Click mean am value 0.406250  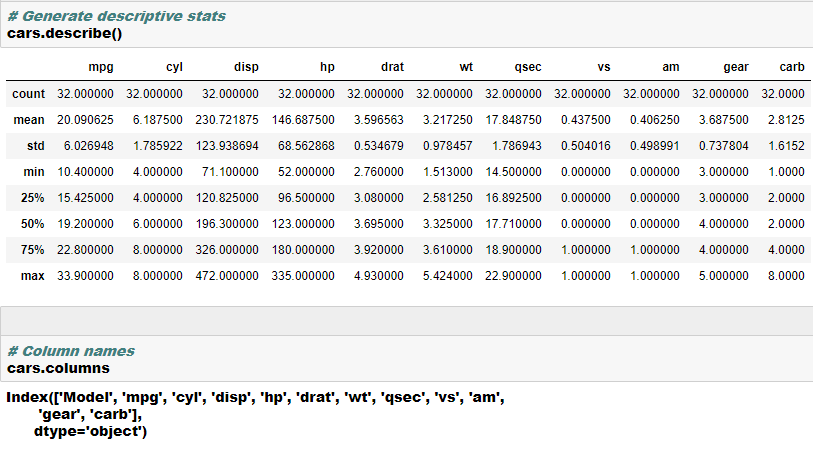pos(655,120)
